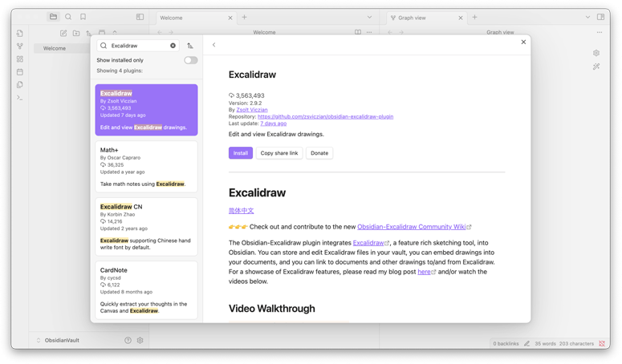The image size is (622, 364).
Task: Select the Excalidraw CN plugin card
Action: [x=146, y=227]
